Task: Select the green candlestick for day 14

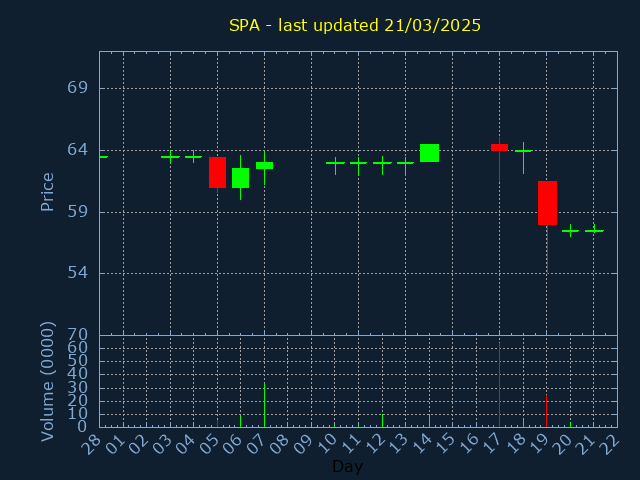Action: point(429,153)
